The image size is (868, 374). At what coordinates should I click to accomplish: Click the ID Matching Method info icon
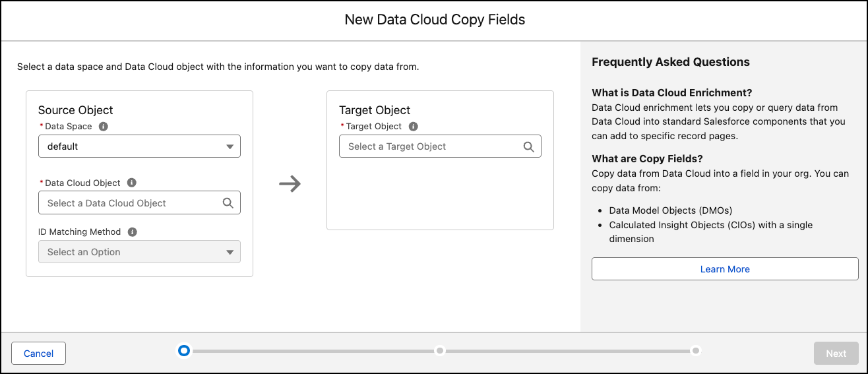(132, 232)
